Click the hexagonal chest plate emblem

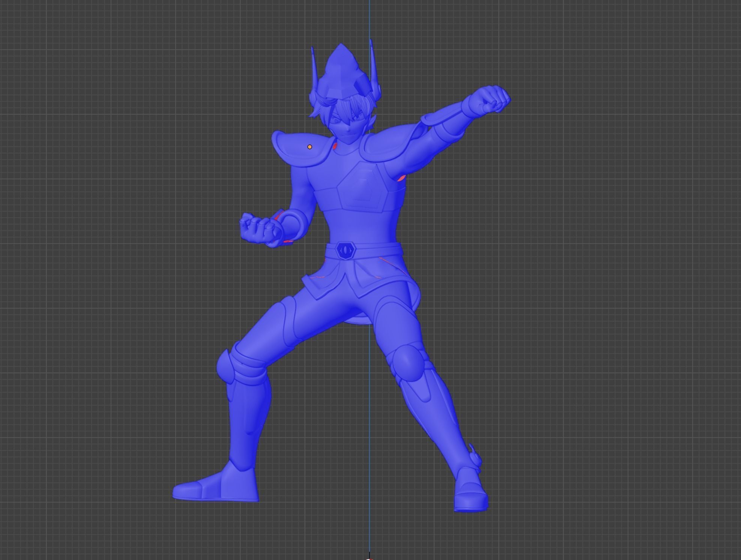click(363, 187)
